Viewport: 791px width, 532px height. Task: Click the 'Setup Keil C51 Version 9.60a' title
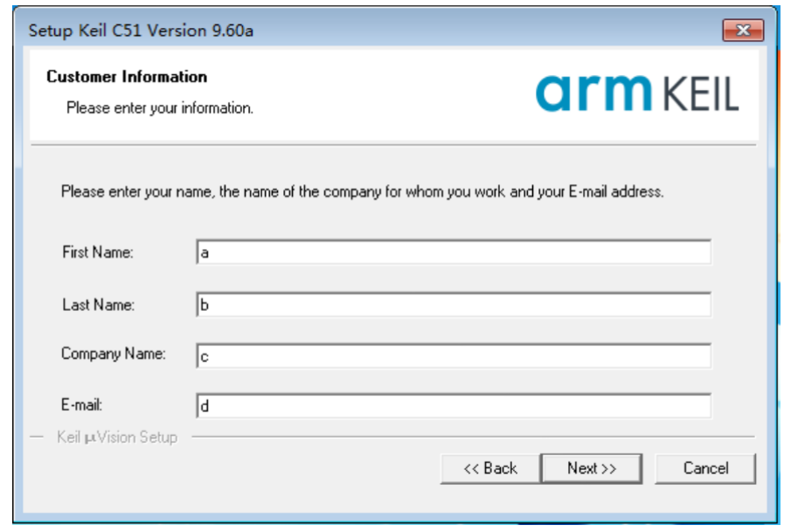coord(141,31)
